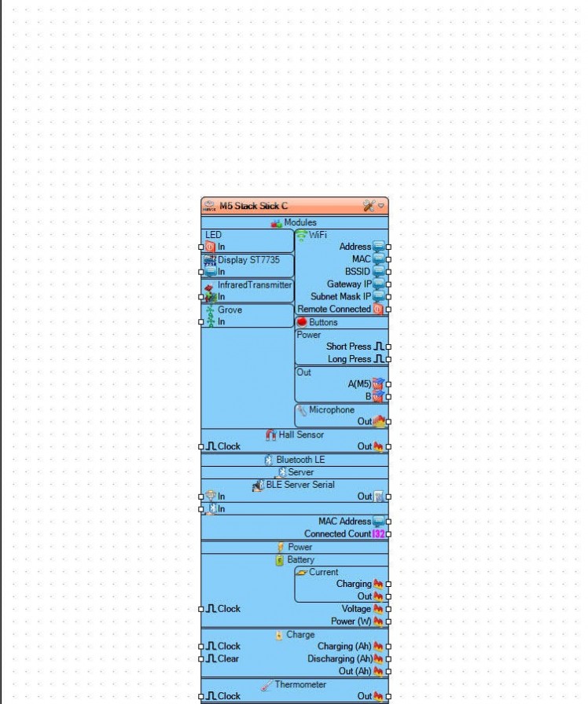Click the Hall Sensor Clock input pin
This screenshot has width=588, height=704.
pyautogui.click(x=200, y=447)
